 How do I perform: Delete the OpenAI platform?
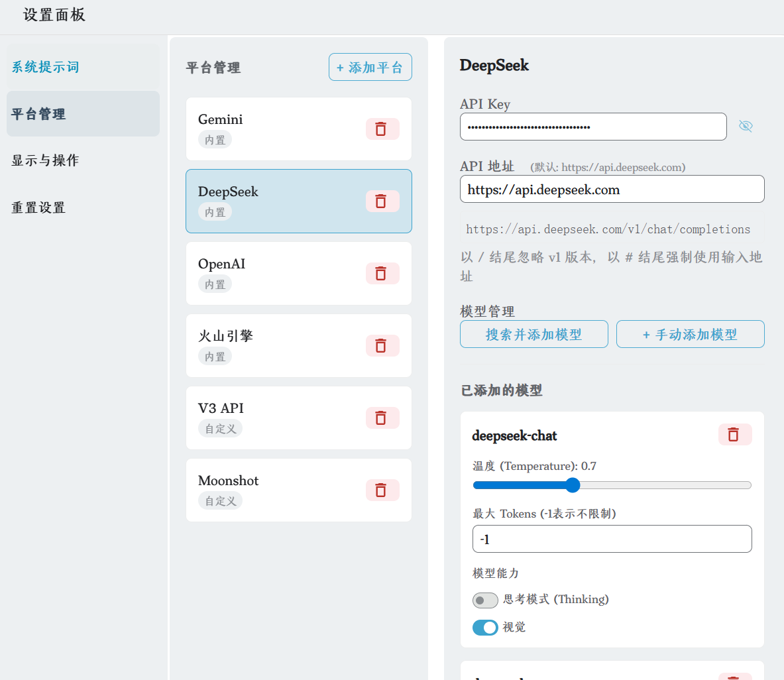click(382, 274)
